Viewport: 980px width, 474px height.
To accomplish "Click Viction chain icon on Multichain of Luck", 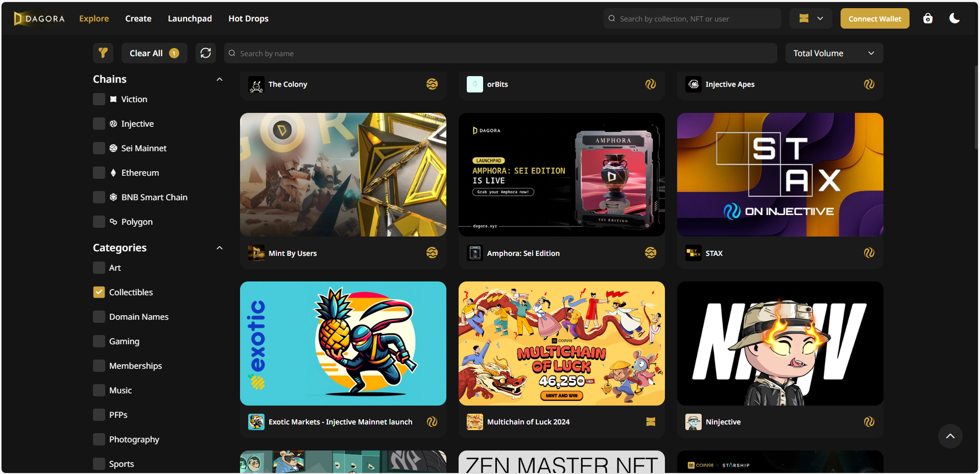I will (x=651, y=422).
